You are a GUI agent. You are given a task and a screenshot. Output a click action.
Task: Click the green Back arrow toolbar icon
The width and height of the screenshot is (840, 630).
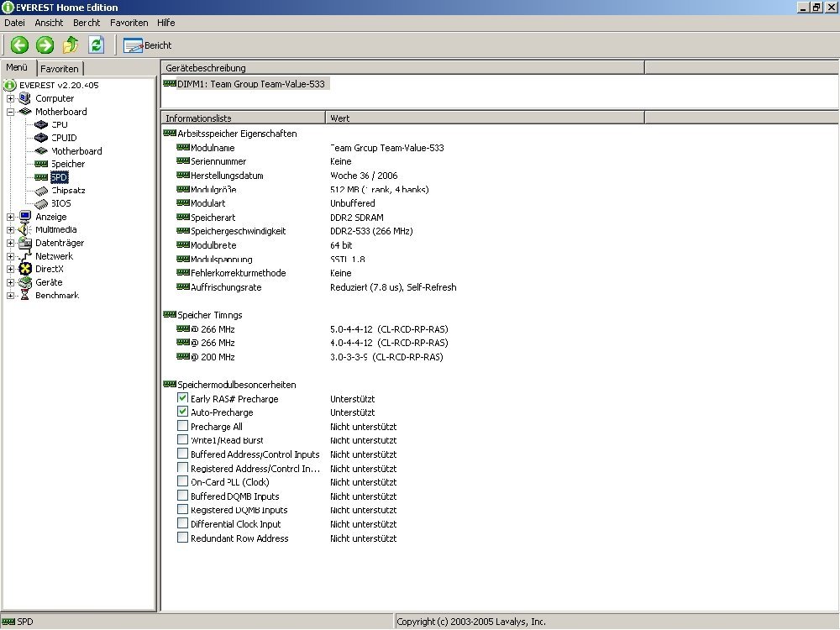point(19,45)
